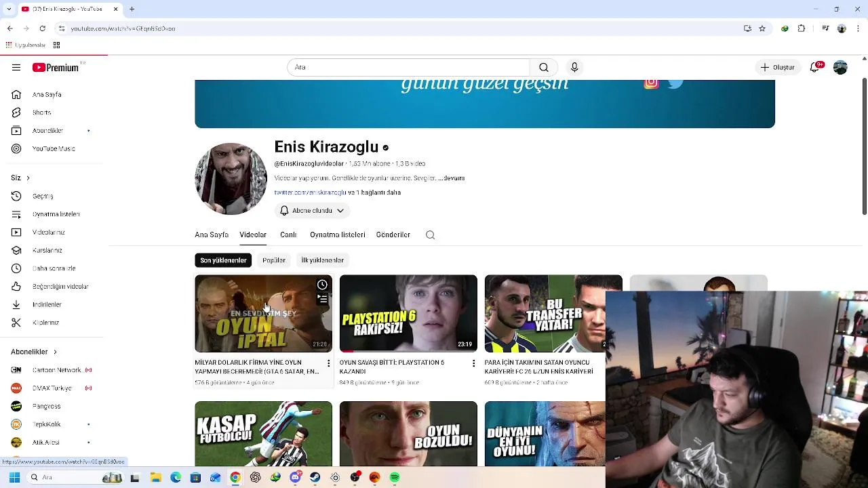868x488 pixels.
Task: Expand the Abonelikler section chevron
Action: [55, 352]
